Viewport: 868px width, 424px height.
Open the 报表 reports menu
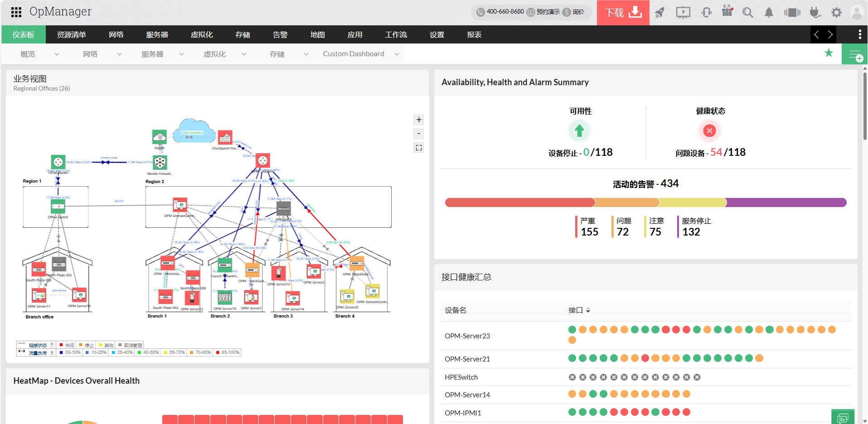tap(474, 34)
